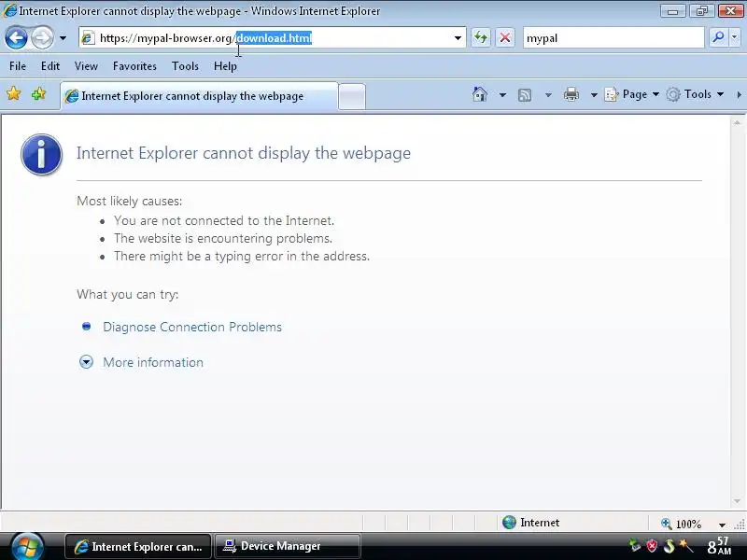Click the green arrow tray icon
The width and height of the screenshot is (747, 560).
click(x=634, y=546)
